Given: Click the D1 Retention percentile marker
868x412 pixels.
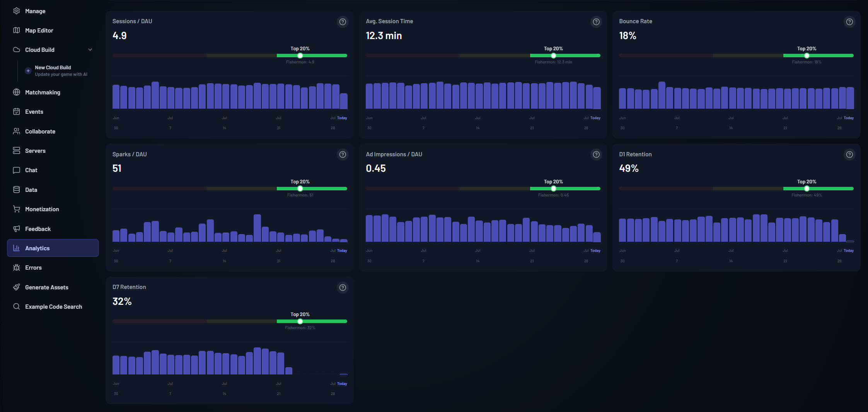Looking at the screenshot, I should 807,188.
